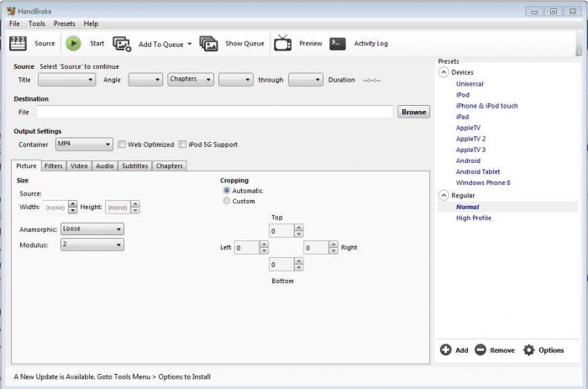Screen dimensions: 588x389
Task: Open the Chapters range type dropdown
Action: [x=191, y=79]
